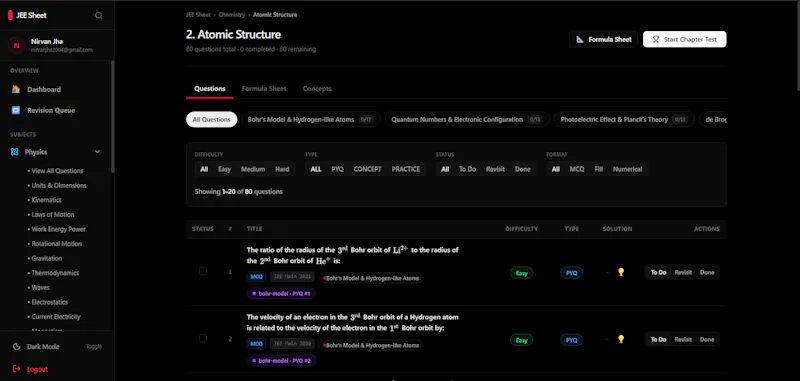Mark question 1 as Done
The height and width of the screenshot is (381, 800).
(x=707, y=272)
